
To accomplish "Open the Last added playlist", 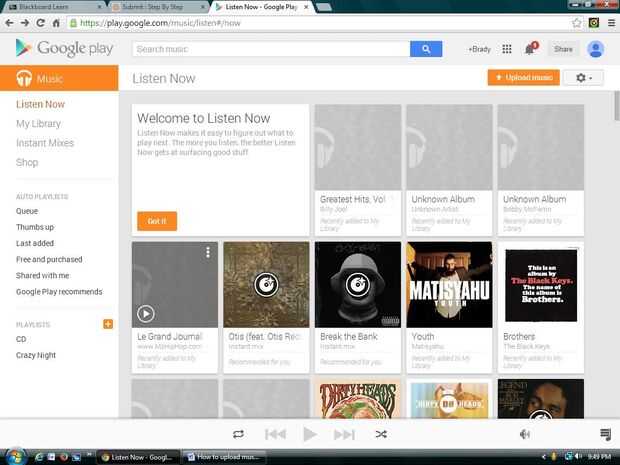I will [x=35, y=244].
